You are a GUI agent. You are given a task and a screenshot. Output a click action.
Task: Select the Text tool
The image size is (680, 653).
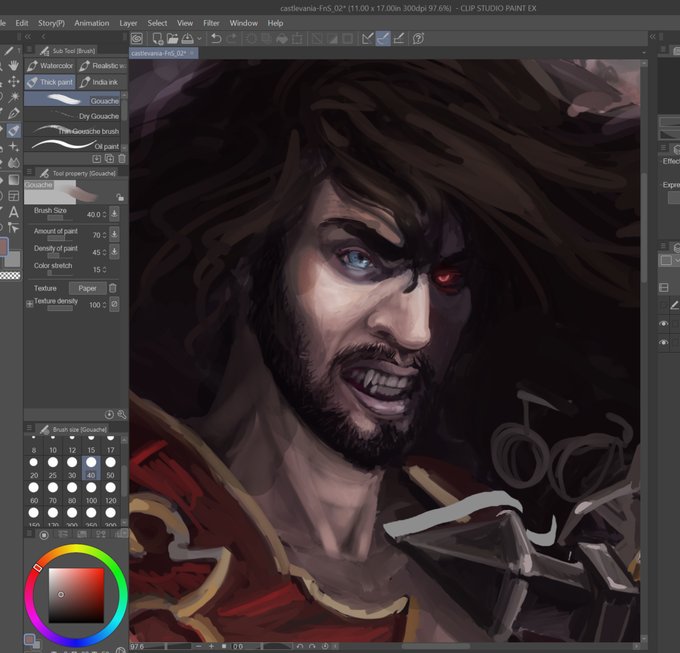coord(14,212)
